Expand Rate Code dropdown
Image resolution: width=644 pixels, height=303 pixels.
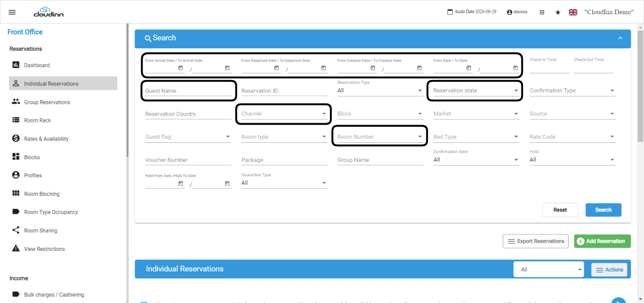[572, 137]
